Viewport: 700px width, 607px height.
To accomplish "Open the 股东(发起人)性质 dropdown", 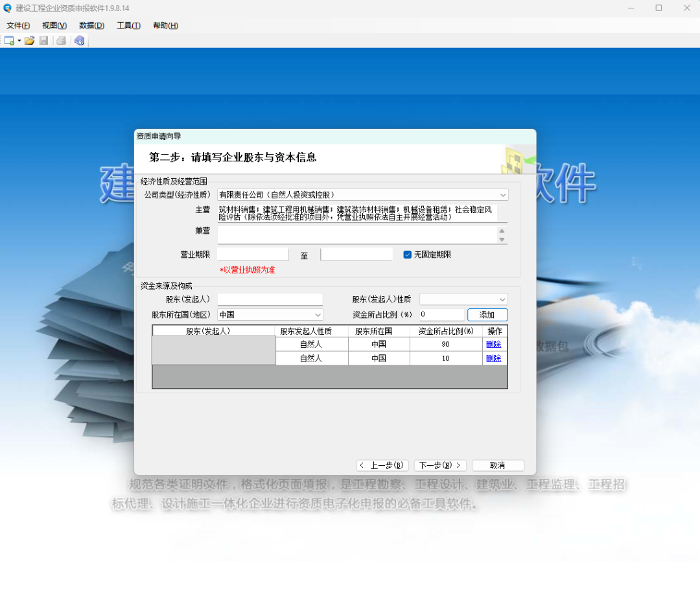I will pos(502,299).
